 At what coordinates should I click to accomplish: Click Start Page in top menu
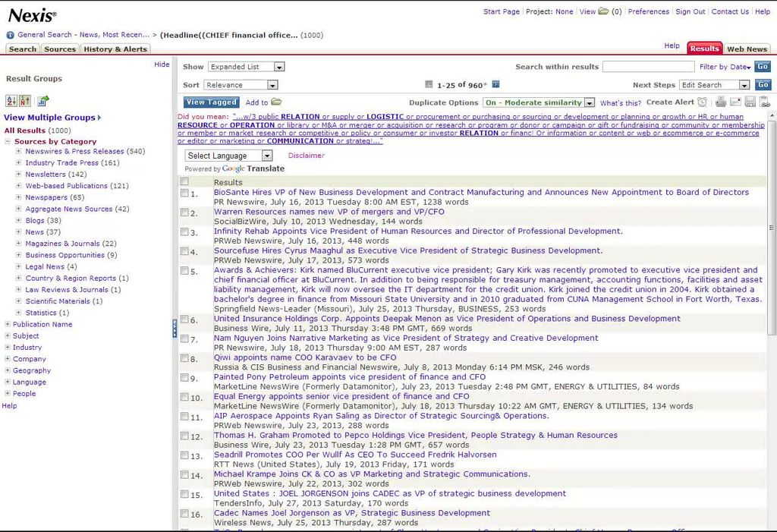coord(502,11)
